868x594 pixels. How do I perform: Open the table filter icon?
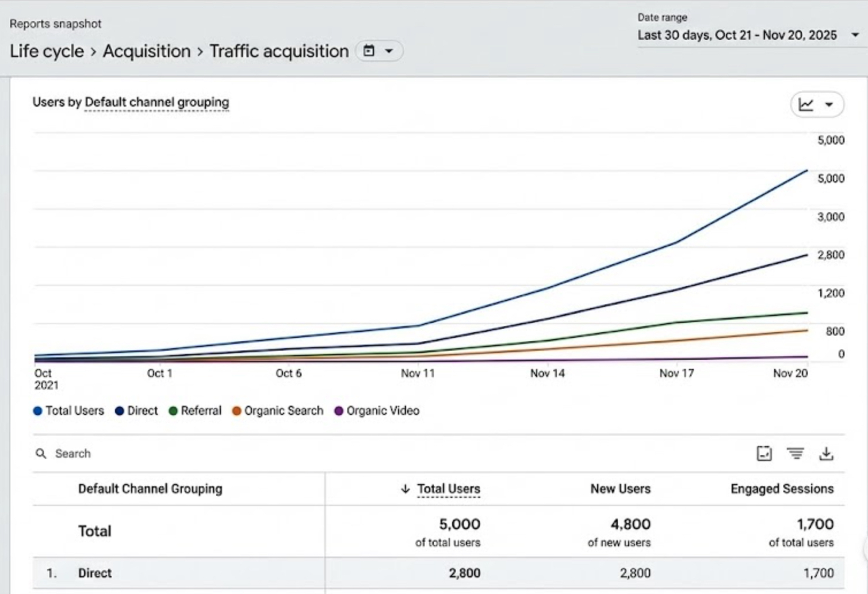pos(795,454)
